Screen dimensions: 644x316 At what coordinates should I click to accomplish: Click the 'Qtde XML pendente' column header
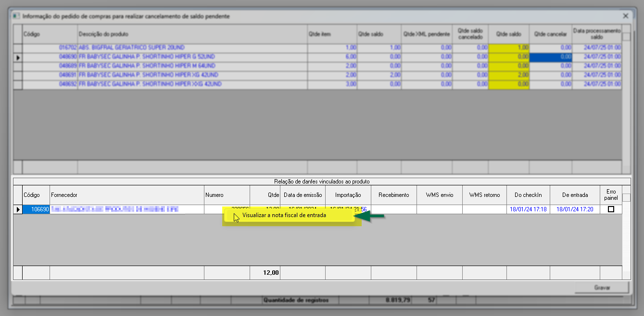427,35
